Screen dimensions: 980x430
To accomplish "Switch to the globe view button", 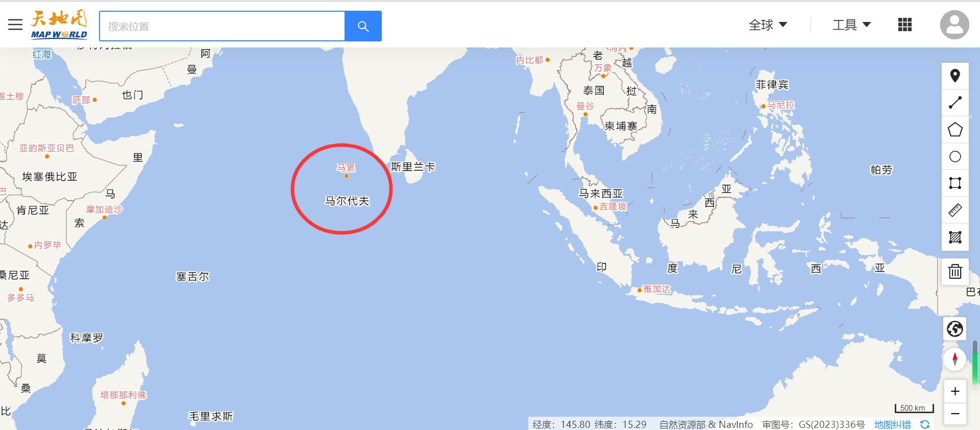I will coord(955,329).
